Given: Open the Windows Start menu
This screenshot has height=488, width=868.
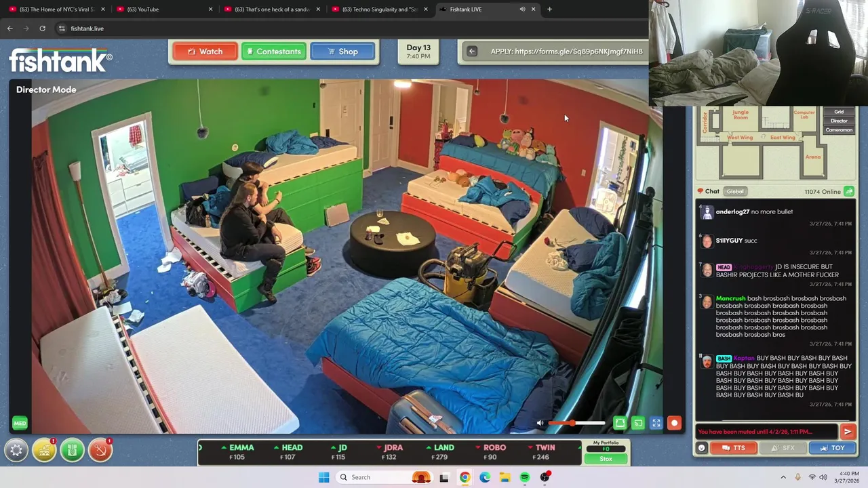Looking at the screenshot, I should click(323, 477).
